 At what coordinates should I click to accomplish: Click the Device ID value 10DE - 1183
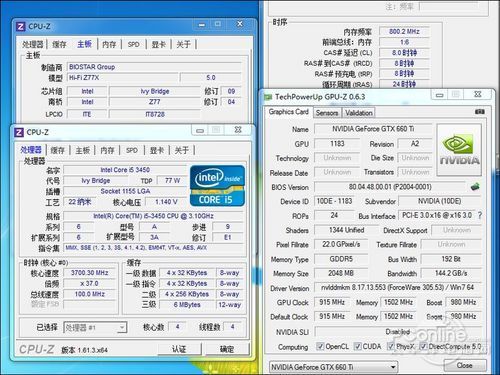click(x=334, y=201)
